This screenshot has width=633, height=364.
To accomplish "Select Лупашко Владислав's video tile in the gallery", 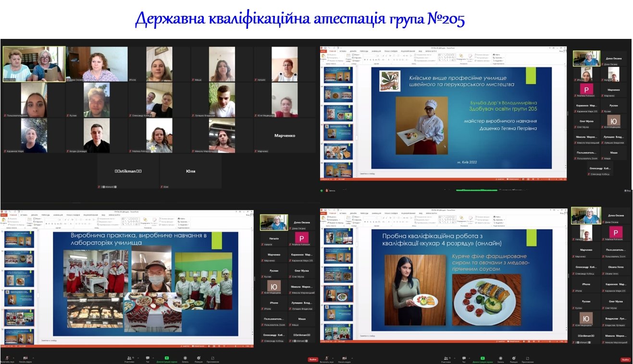I will pyautogui.click(x=222, y=100).
